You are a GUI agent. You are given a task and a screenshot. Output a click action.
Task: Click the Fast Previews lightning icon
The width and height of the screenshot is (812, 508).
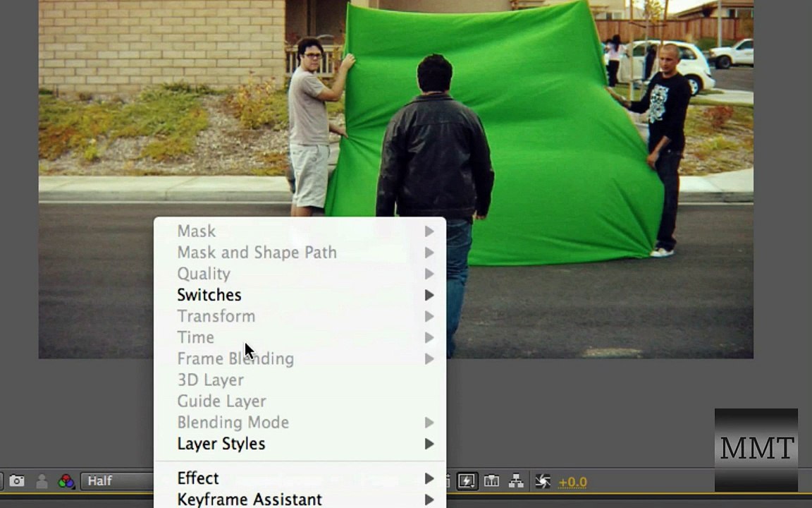(467, 482)
